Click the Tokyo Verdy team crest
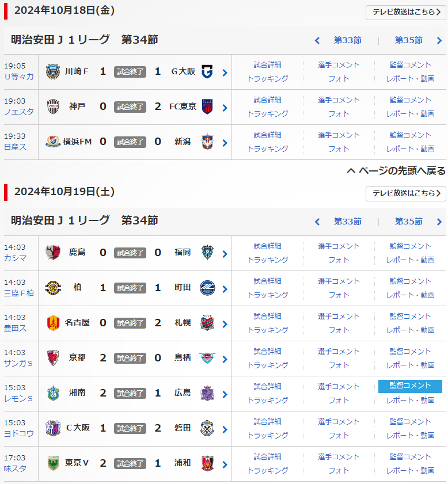The width and height of the screenshot is (448, 484). [x=53, y=463]
